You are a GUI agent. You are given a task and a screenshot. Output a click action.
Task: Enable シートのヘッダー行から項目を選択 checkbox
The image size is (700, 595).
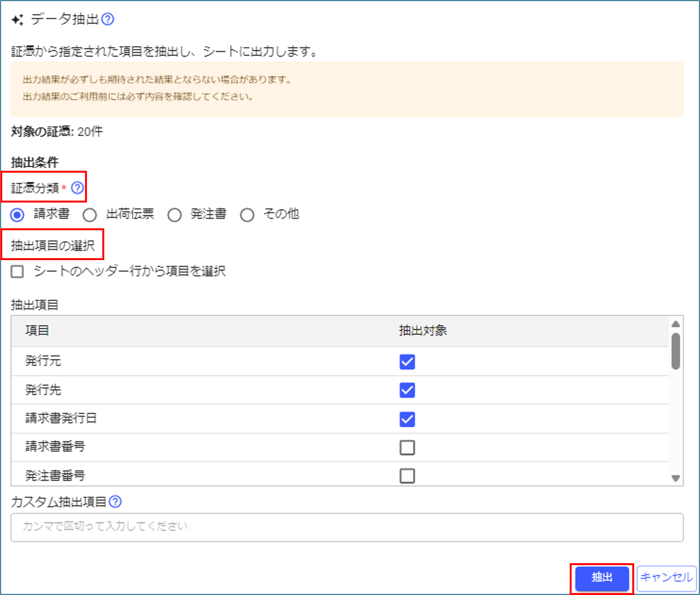[17, 271]
